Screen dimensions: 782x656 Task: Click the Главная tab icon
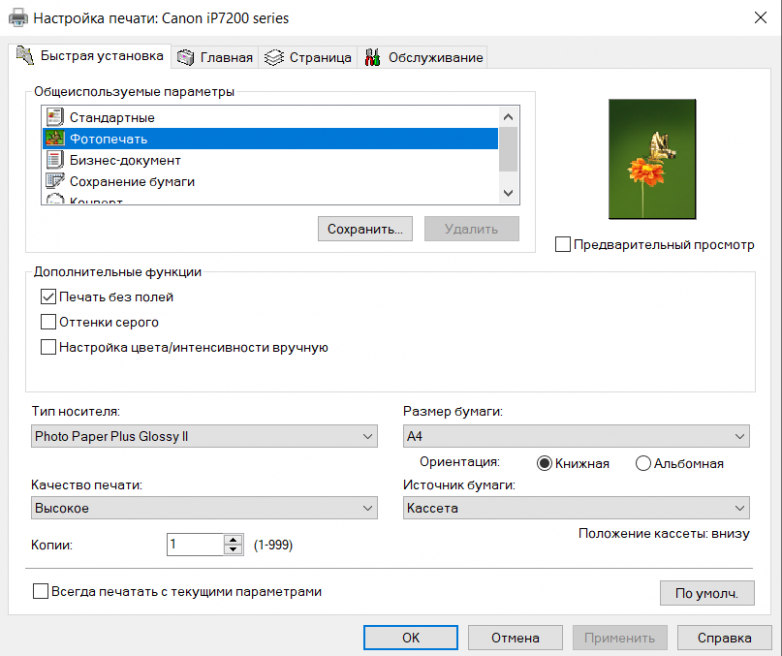pyautogui.click(x=185, y=58)
